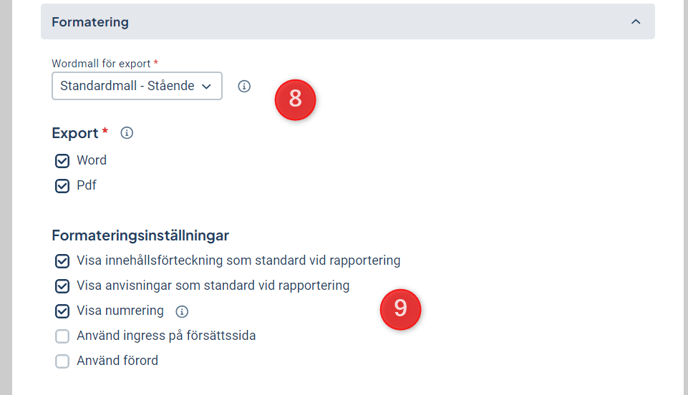Collapse section with the chevron-up icon
The width and height of the screenshot is (688, 395).
tap(636, 22)
